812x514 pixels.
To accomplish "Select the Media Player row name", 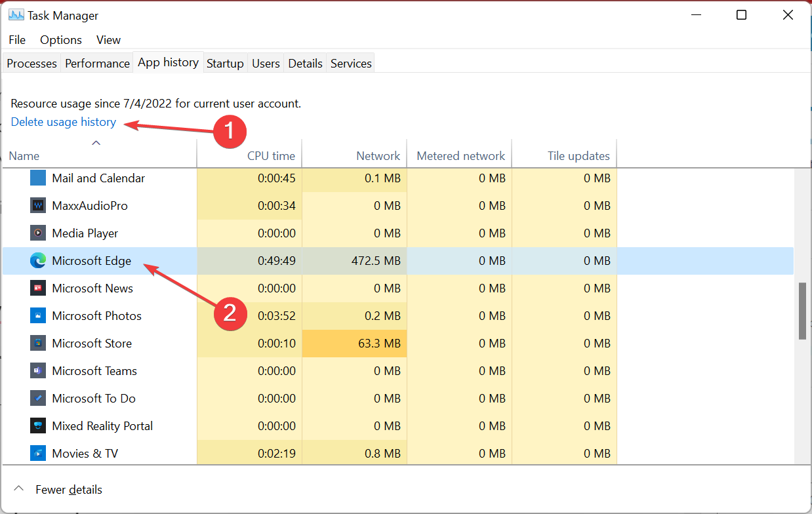I will (x=85, y=233).
